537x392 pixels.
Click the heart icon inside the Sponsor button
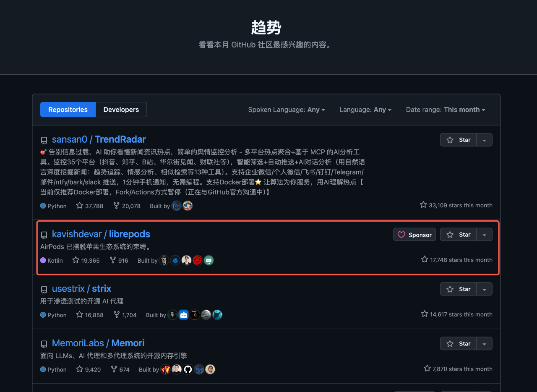(x=402, y=235)
